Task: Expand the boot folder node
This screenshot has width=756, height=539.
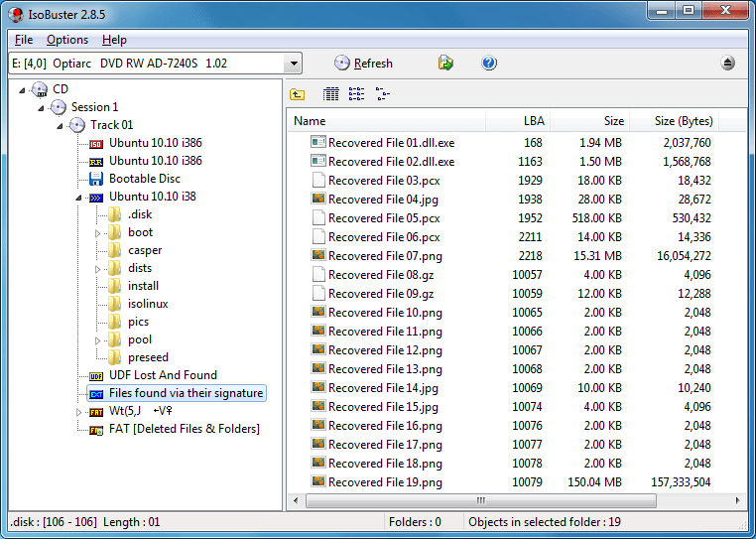Action: (97, 233)
